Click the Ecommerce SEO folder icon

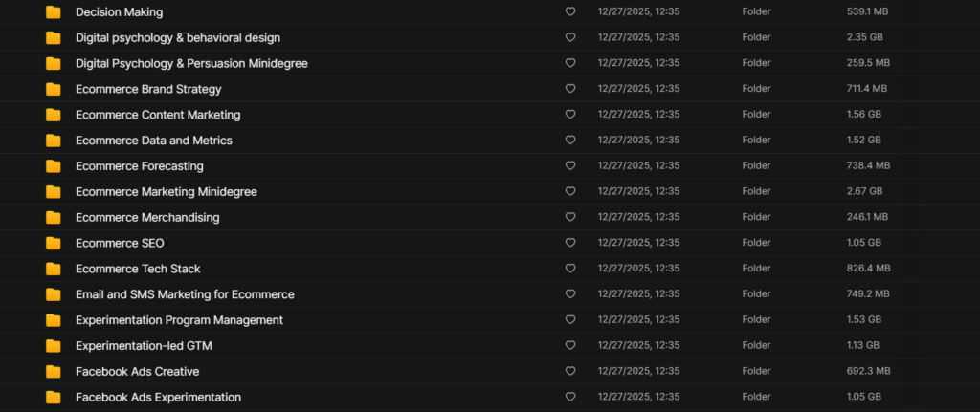point(54,243)
